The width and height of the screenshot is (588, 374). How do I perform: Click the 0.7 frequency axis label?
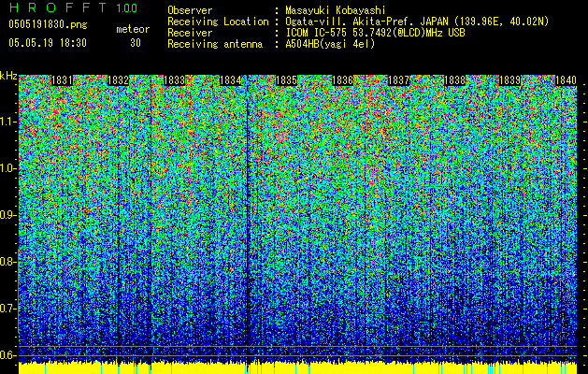click(x=8, y=309)
